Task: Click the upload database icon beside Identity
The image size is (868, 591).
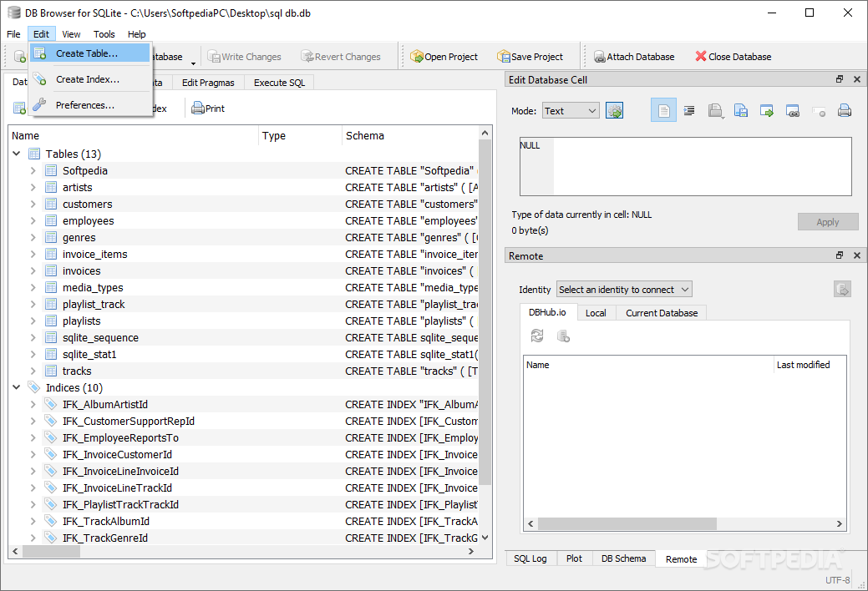Action: tap(842, 289)
